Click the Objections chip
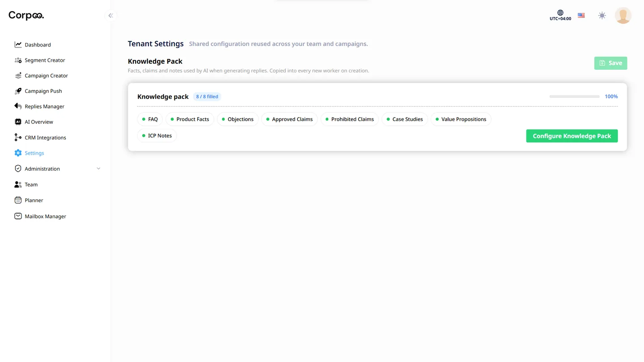This screenshot has width=644, height=362. [238, 119]
